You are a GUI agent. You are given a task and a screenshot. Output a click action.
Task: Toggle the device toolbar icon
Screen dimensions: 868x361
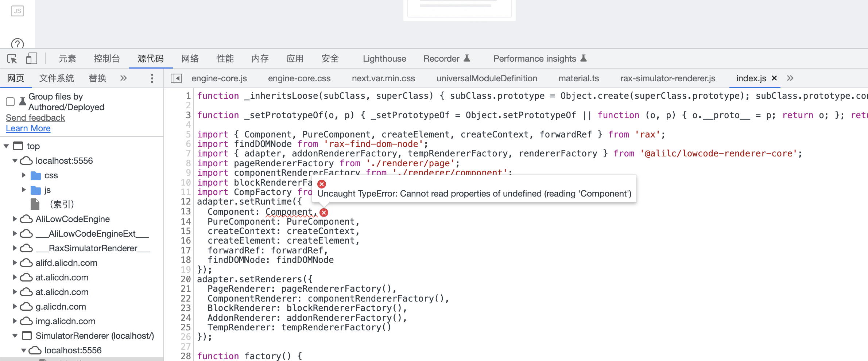(x=31, y=58)
